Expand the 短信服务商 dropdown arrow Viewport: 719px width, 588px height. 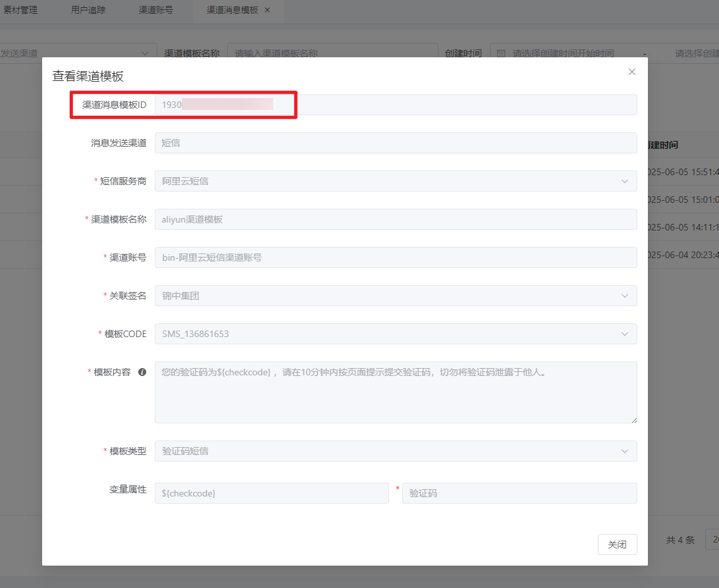coord(625,181)
